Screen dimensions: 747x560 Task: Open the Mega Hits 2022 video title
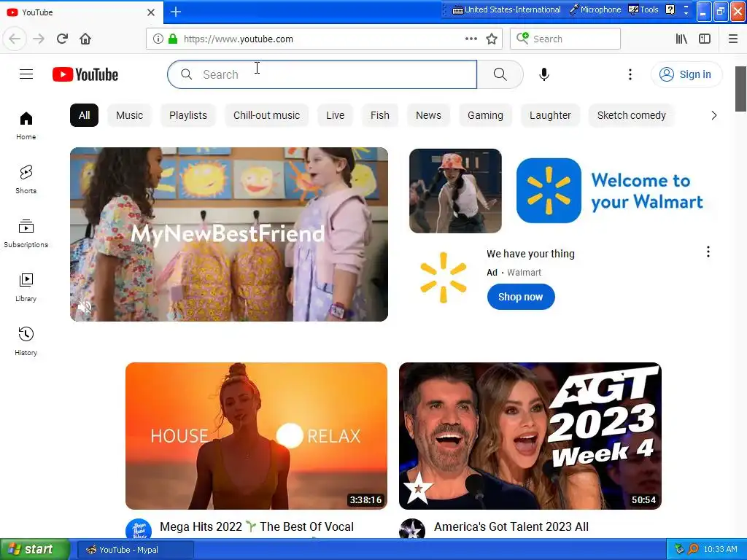click(257, 526)
